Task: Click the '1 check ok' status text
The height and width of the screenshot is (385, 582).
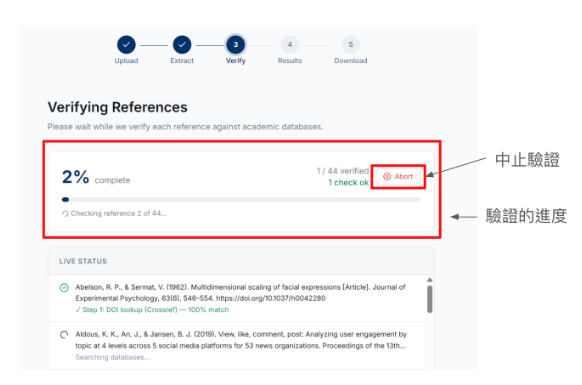Action: coord(348,182)
